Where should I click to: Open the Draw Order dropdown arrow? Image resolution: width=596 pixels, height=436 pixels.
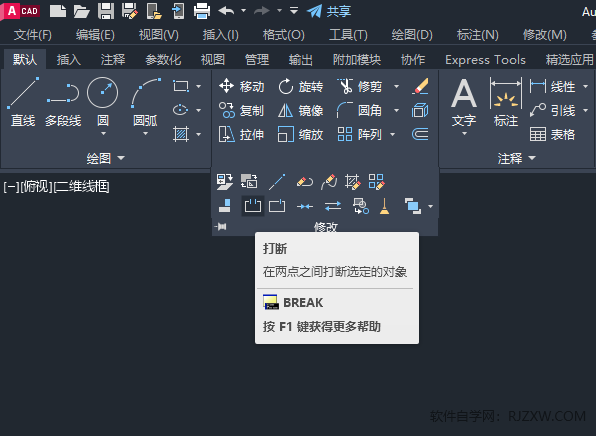pos(430,206)
